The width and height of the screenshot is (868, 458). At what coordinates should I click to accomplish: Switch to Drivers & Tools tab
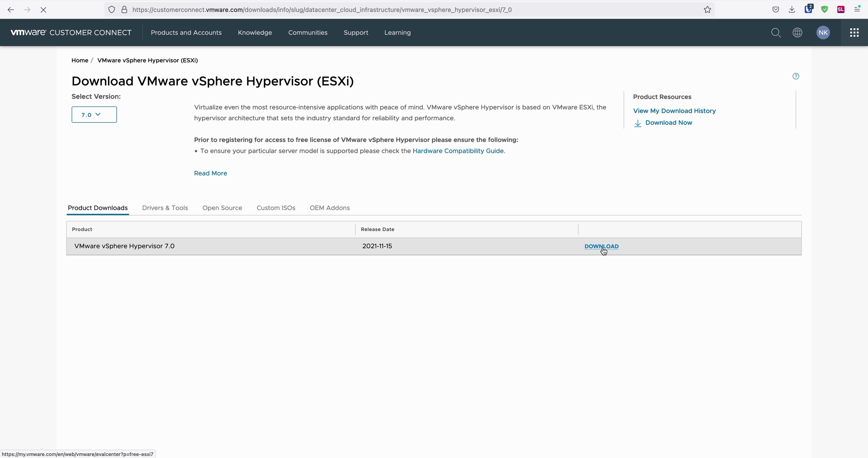165,208
